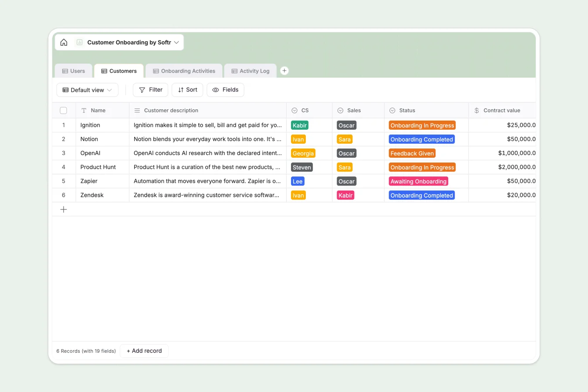Click the + Add record button
The image size is (588, 392).
coord(144,351)
